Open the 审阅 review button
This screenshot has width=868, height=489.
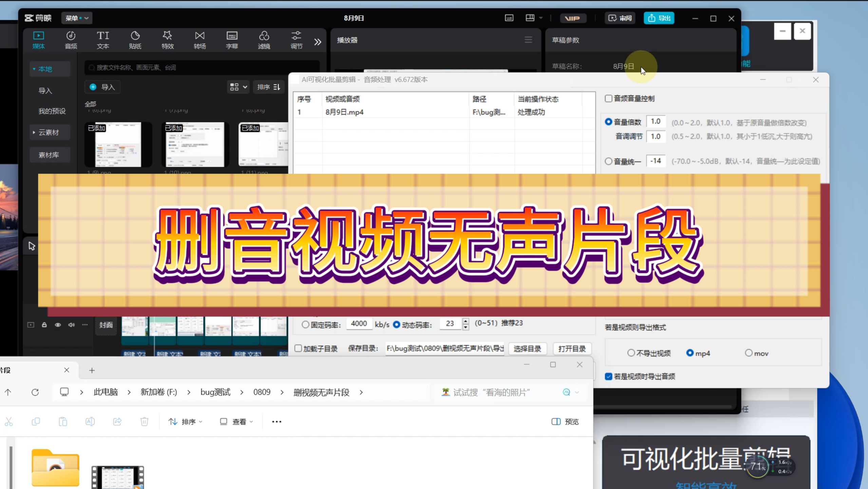pos(620,18)
